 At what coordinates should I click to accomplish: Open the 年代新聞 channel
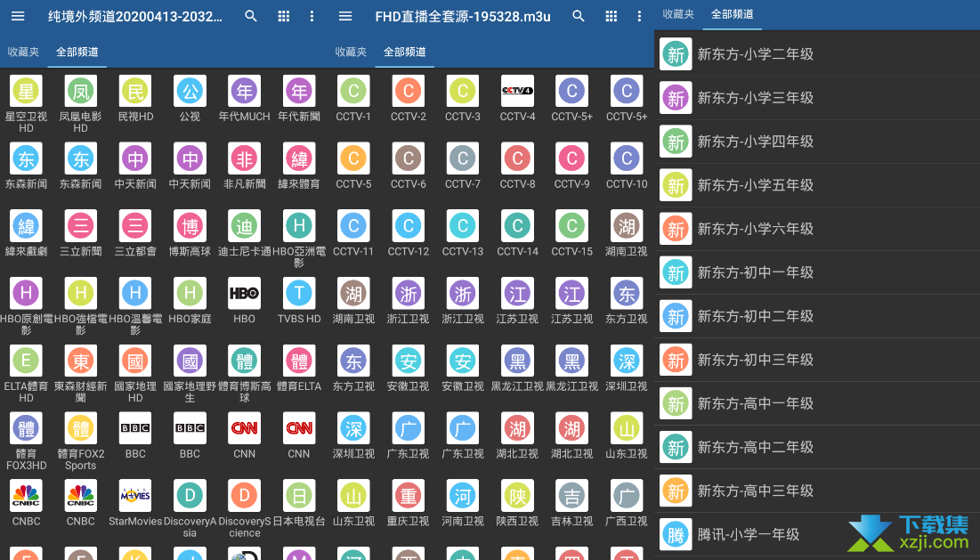click(299, 98)
